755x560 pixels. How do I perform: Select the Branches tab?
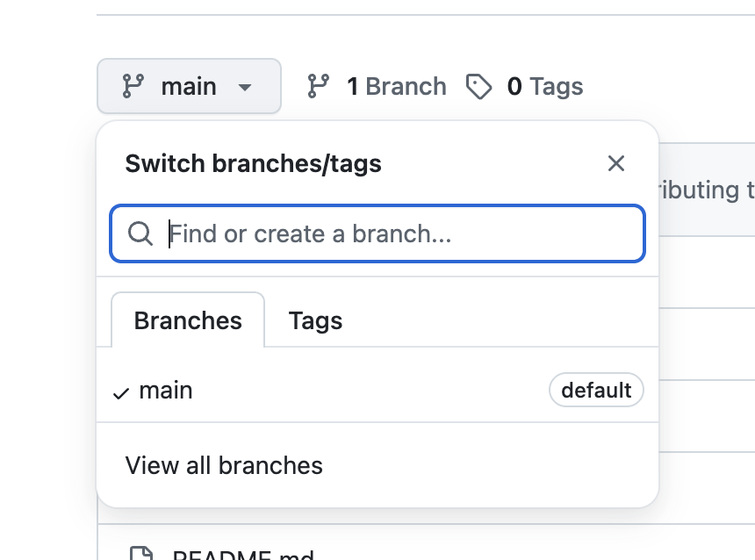188,320
